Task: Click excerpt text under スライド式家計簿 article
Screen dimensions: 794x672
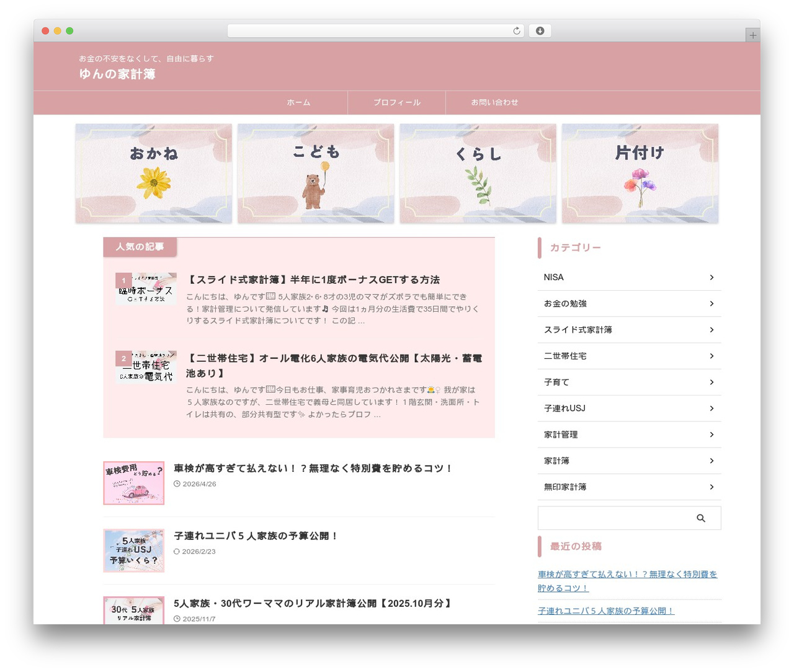Action: pyautogui.click(x=332, y=309)
